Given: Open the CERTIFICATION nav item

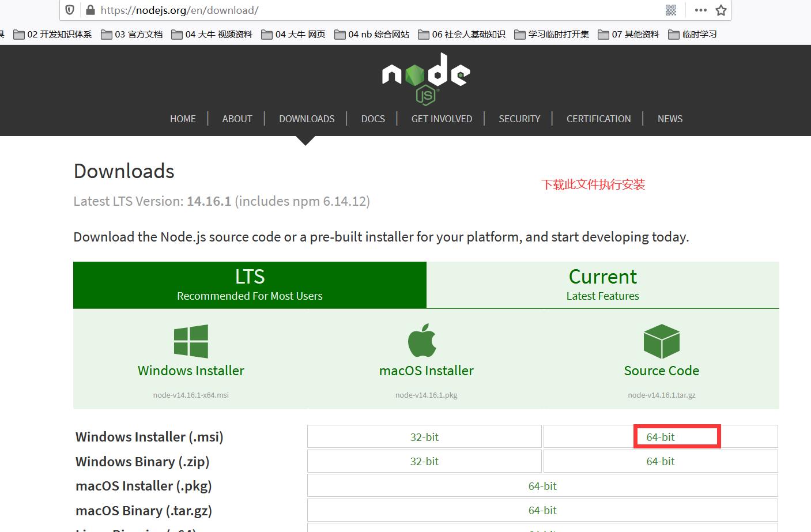Looking at the screenshot, I should click(x=598, y=119).
